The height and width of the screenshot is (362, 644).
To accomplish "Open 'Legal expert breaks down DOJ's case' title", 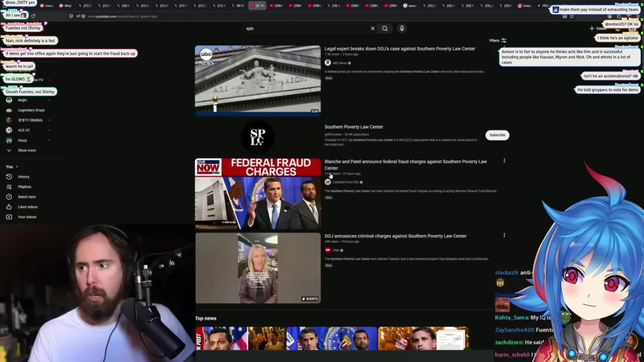I will point(399,49).
